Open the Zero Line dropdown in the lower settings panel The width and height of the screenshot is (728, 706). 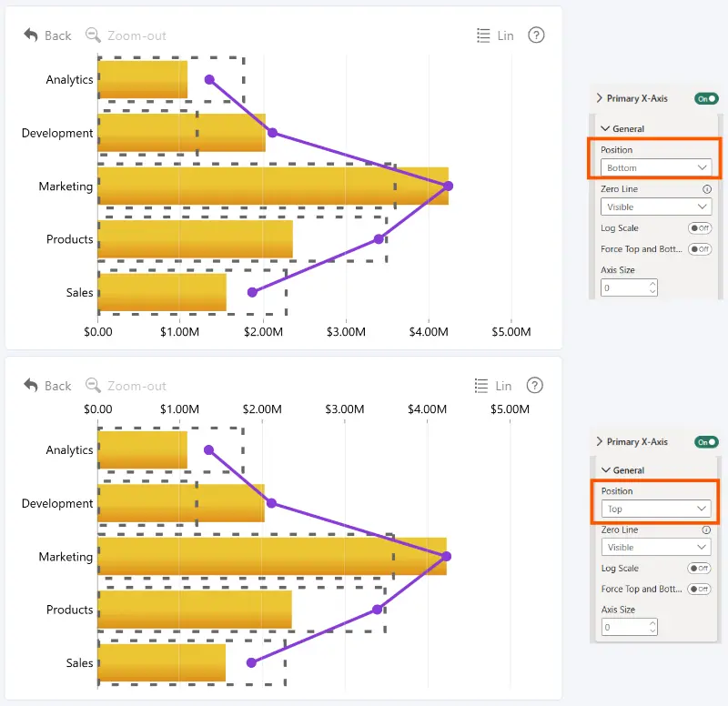pyautogui.click(x=656, y=548)
